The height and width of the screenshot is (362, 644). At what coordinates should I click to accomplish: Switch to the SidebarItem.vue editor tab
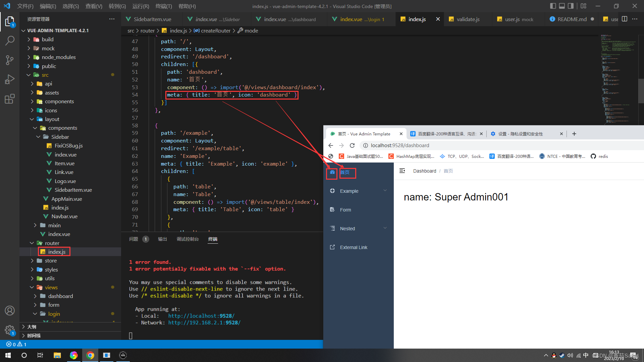[x=152, y=19]
